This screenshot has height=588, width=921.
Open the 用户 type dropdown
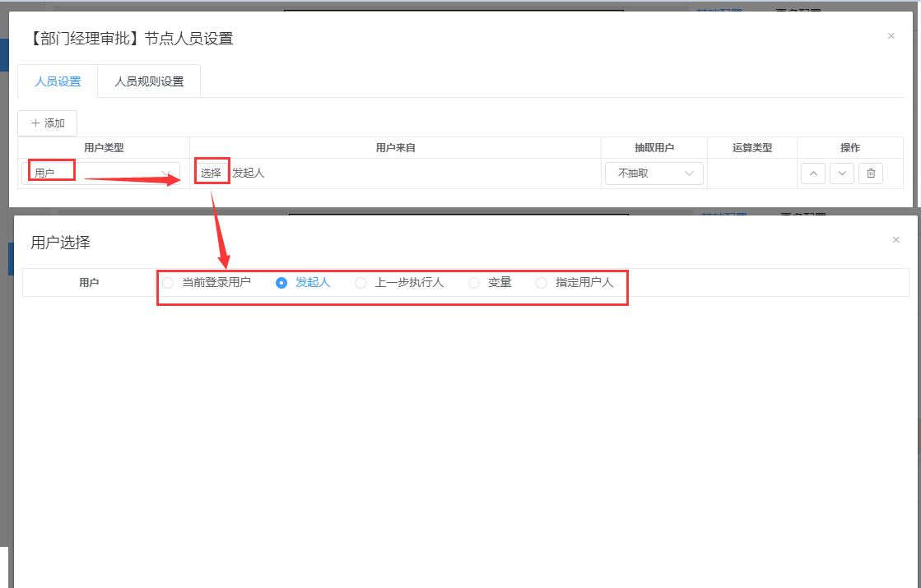[x=101, y=174]
